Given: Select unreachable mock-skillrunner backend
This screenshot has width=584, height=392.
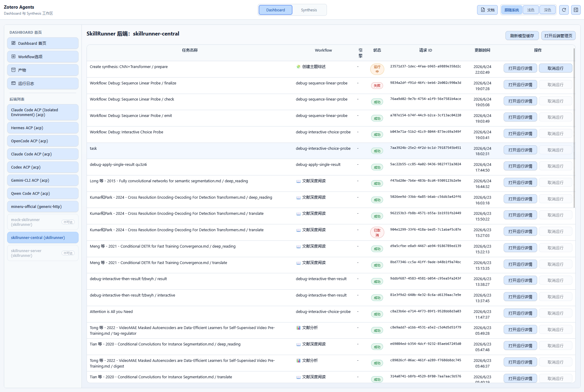Looking at the screenshot, I should (x=43, y=222).
